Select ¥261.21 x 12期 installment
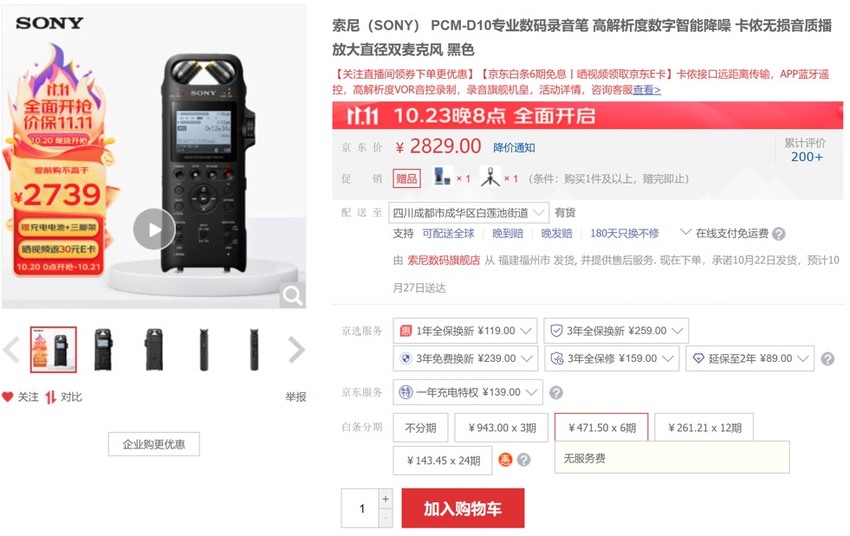 click(704, 428)
